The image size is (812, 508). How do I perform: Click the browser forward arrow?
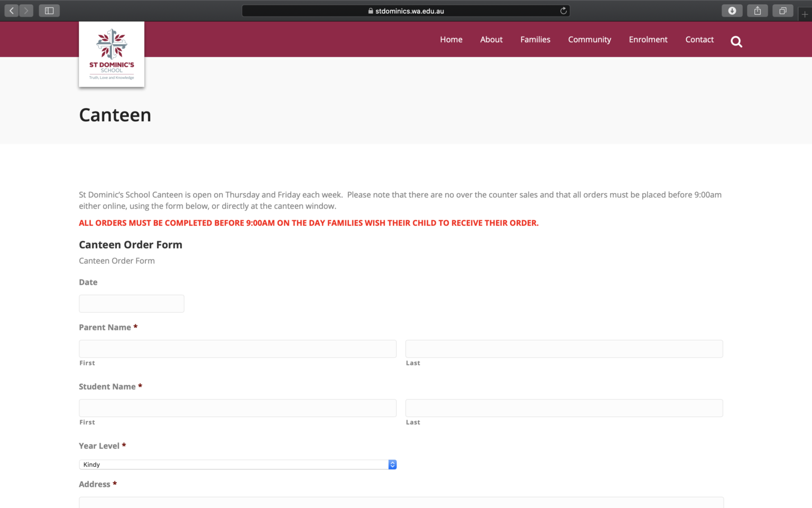26,10
